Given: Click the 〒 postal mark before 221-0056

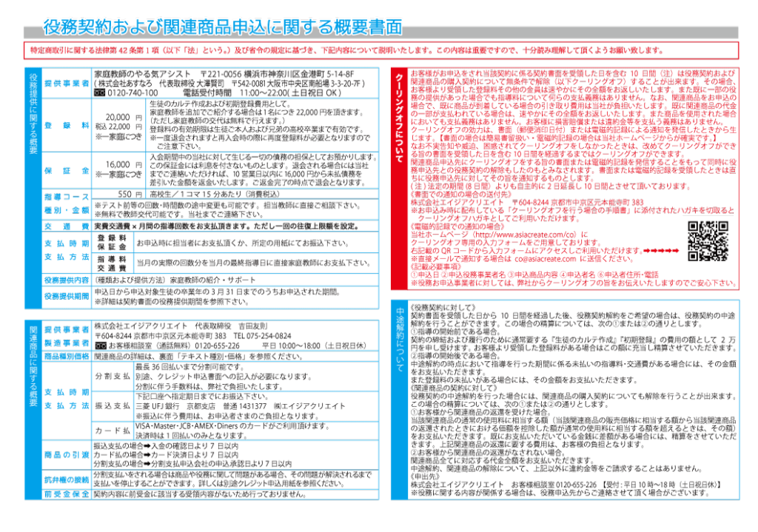Looking at the screenshot, I should click(x=204, y=75).
